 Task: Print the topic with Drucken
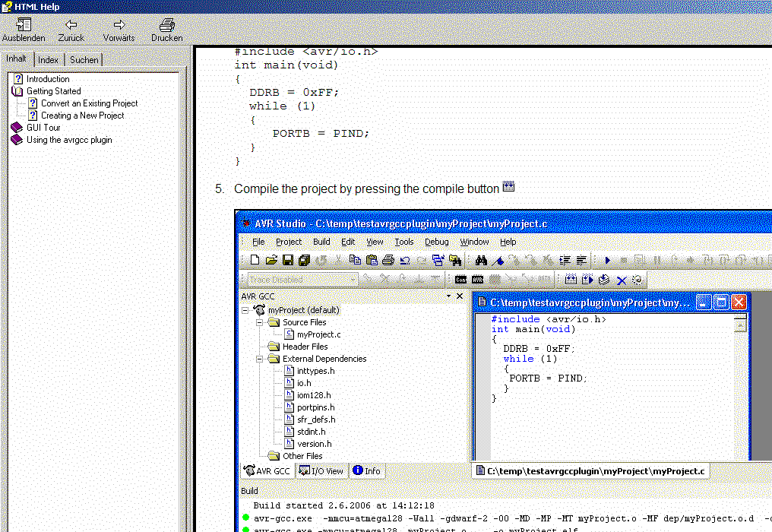click(x=167, y=30)
